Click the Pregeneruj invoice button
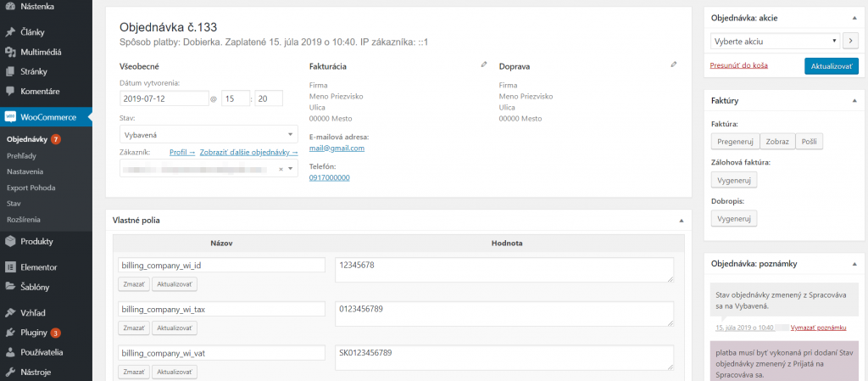Image resolution: width=868 pixels, height=381 pixels. coord(735,141)
